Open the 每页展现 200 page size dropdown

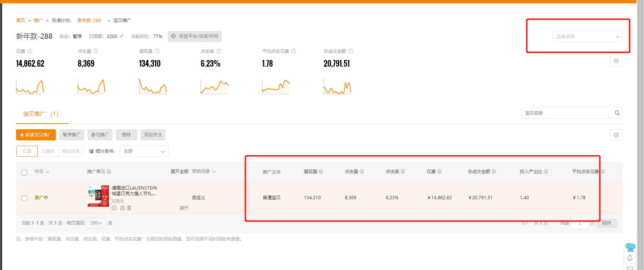click(x=96, y=223)
